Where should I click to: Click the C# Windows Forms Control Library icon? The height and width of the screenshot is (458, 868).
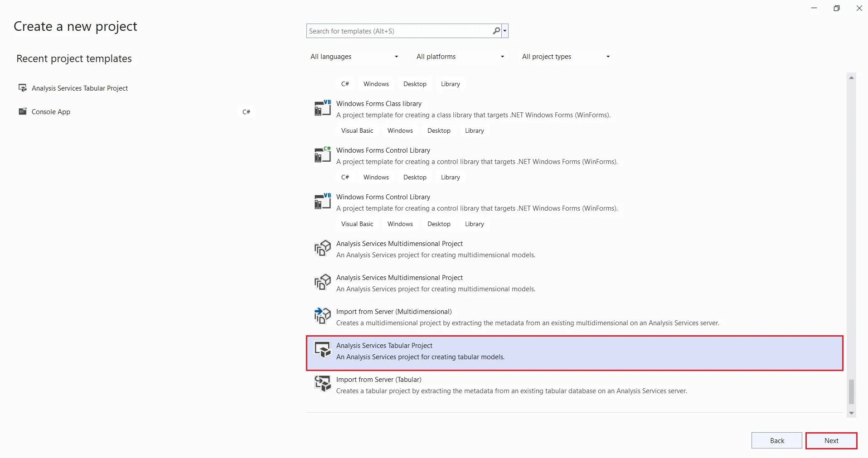click(x=322, y=155)
